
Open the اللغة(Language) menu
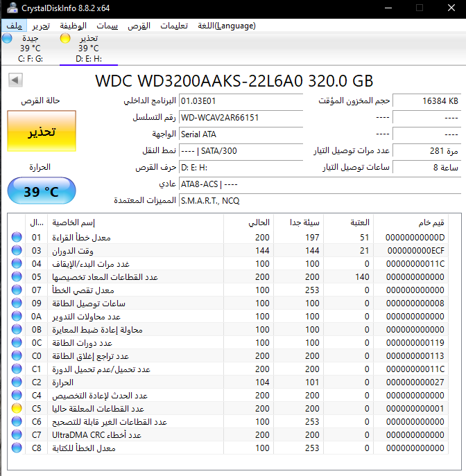click(x=227, y=26)
